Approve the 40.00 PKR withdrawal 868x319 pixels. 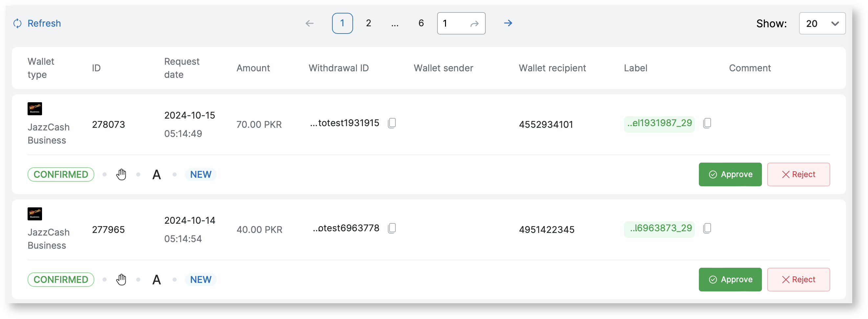pos(730,280)
